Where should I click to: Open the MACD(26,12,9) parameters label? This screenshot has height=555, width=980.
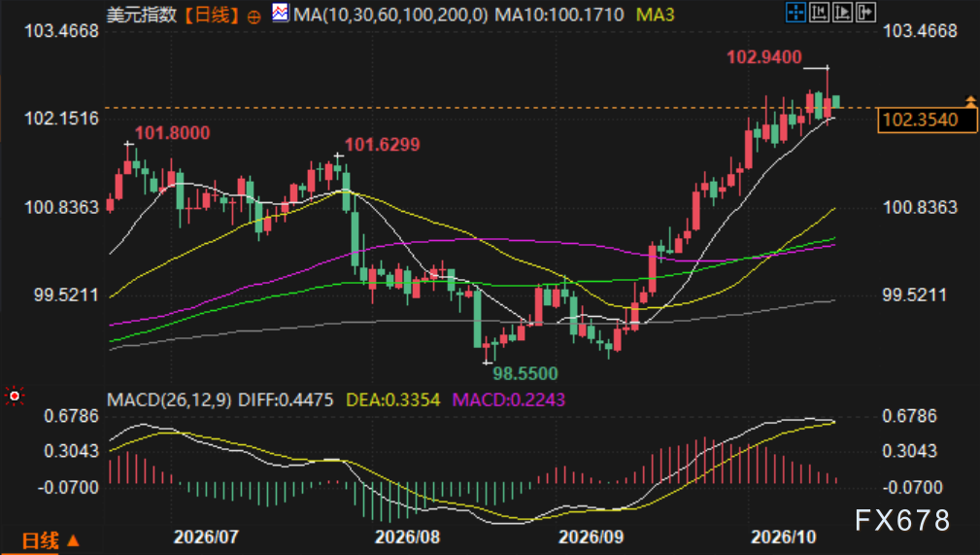(169, 399)
